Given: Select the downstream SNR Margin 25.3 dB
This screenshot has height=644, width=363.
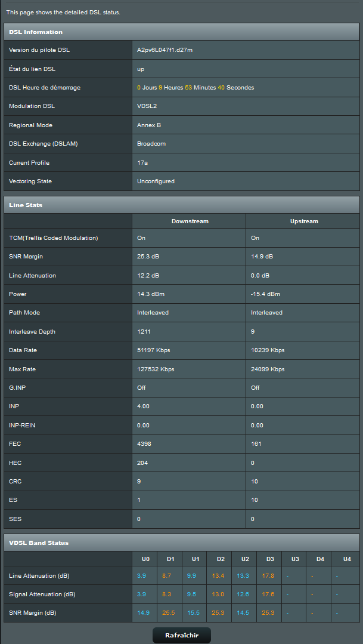Looking at the screenshot, I should pyautogui.click(x=148, y=256).
